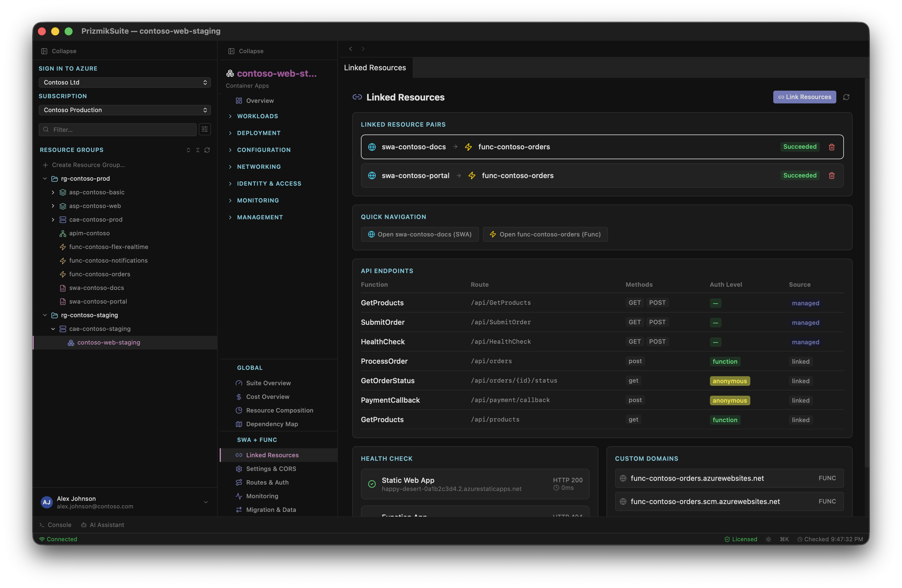Viewport: 902px width, 588px height.
Task: Collapse the middle navigation panel
Action: 246,51
